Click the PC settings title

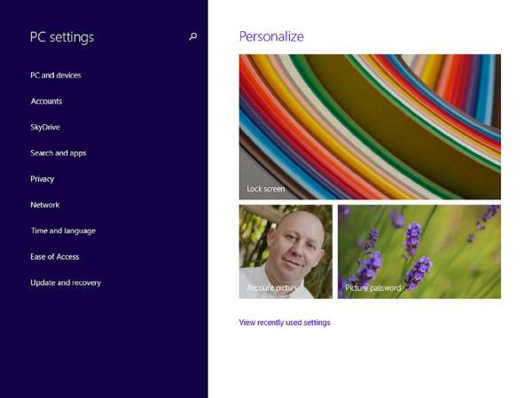point(62,37)
